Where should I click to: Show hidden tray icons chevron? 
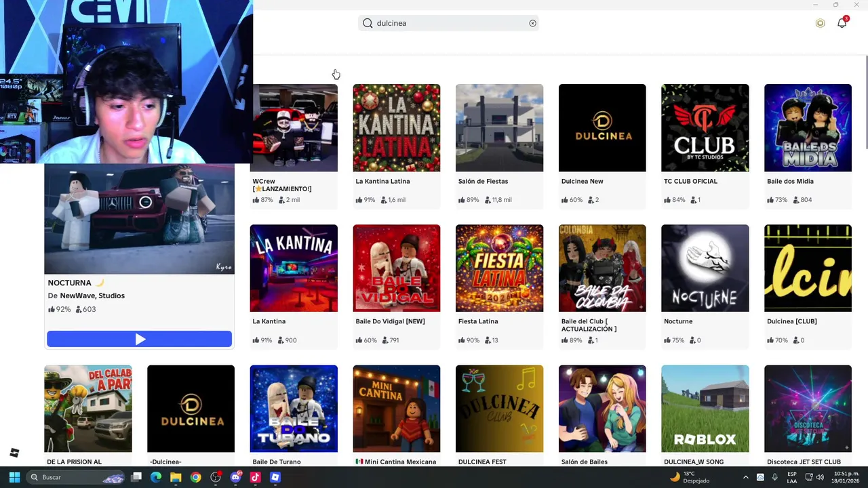coord(746,477)
